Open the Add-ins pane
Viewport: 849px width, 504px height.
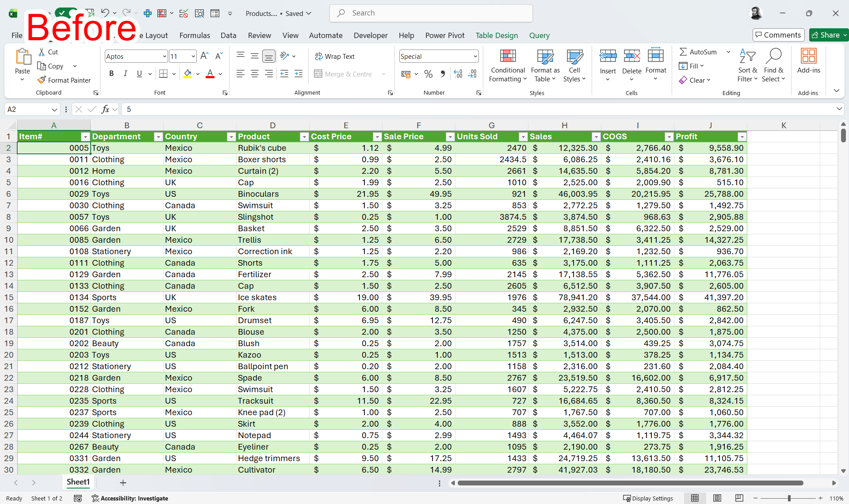point(808,61)
